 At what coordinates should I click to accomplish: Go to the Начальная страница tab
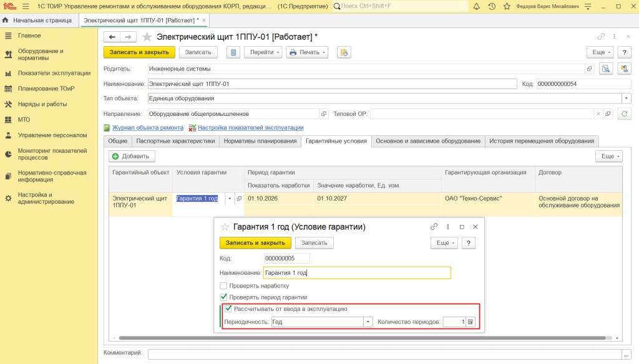coord(42,21)
